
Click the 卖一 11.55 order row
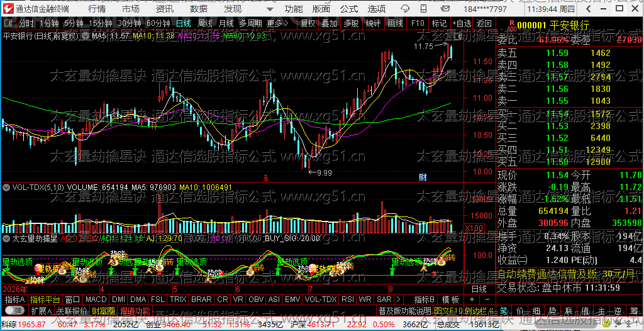click(569, 101)
